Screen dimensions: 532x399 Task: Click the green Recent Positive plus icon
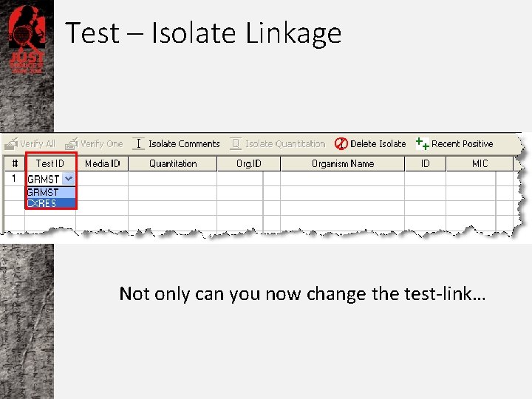tap(422, 143)
